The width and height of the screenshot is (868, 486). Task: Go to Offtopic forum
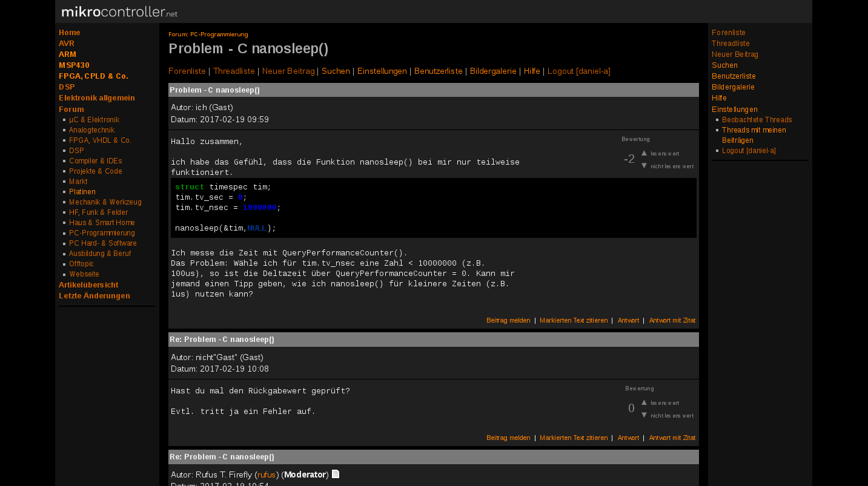(81, 264)
